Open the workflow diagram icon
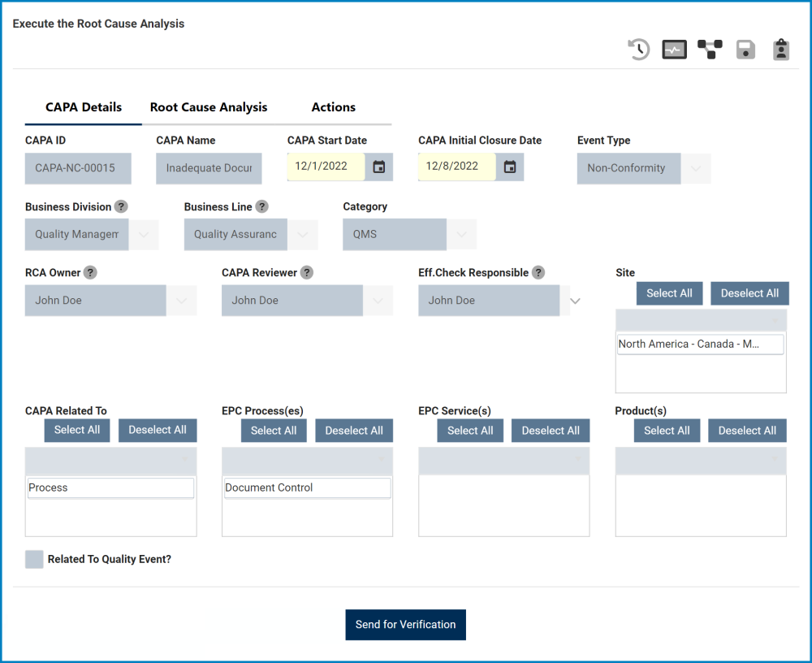Viewport: 812px width, 663px height. [710, 50]
